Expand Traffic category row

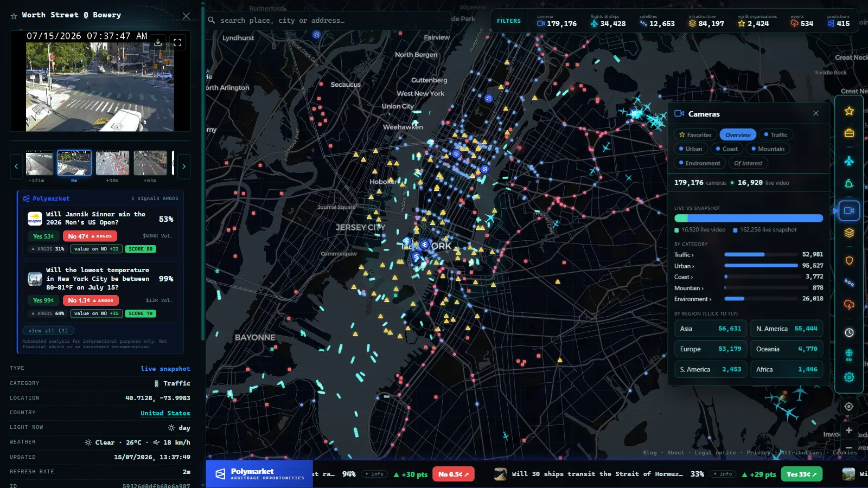[749, 254]
